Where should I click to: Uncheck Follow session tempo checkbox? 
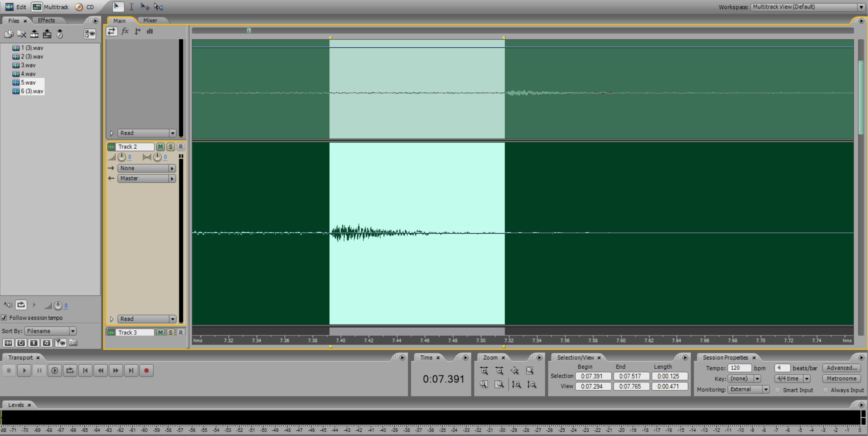click(4, 317)
